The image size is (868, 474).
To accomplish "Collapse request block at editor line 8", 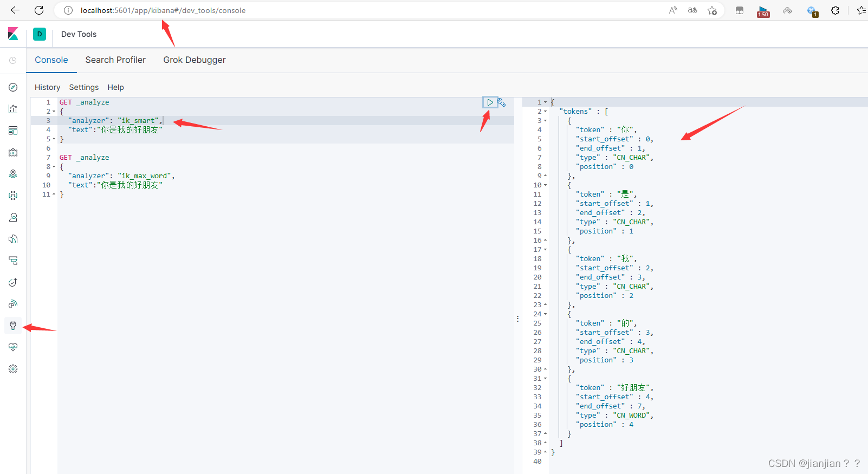I will (x=54, y=167).
